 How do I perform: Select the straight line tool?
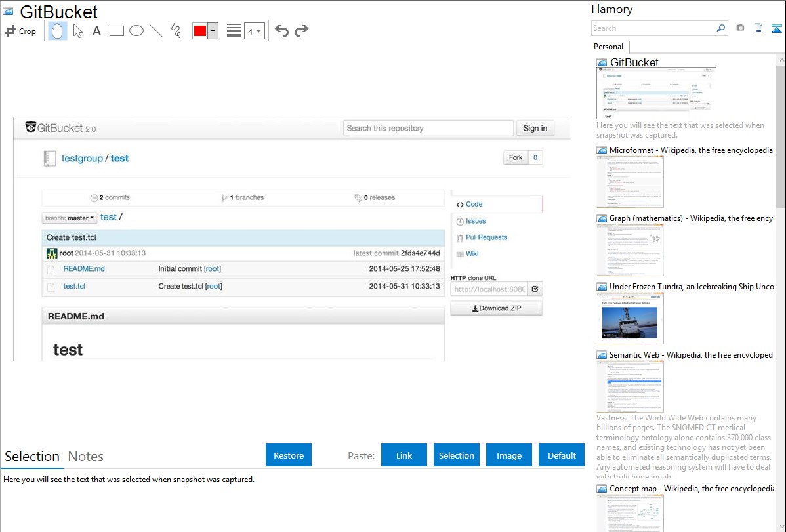[x=156, y=31]
